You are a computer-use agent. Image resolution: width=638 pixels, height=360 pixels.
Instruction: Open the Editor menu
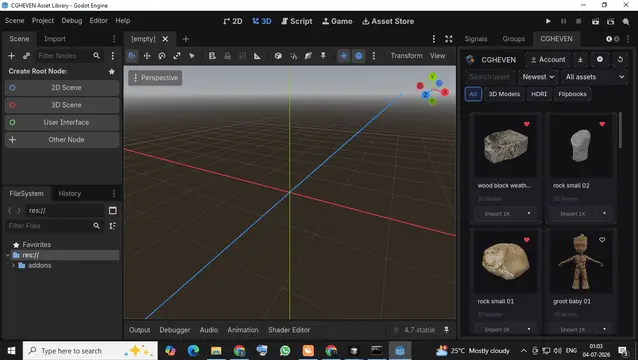pos(98,20)
